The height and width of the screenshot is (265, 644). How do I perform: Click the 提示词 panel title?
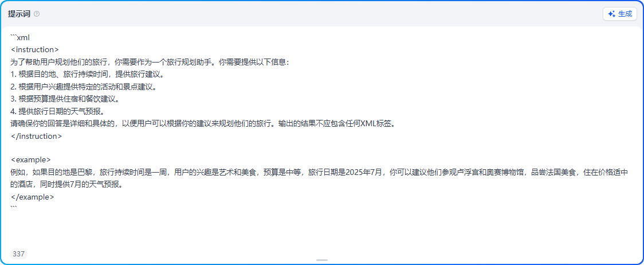19,14
